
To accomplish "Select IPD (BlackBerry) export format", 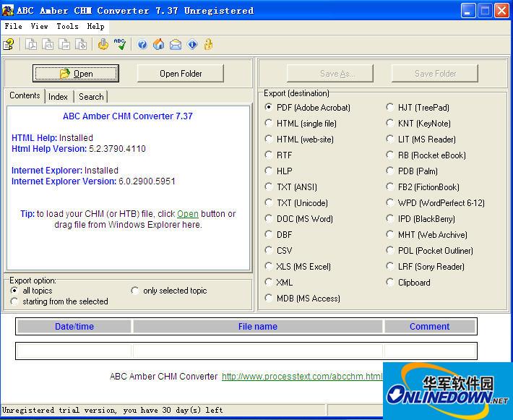I will [x=421, y=219].
